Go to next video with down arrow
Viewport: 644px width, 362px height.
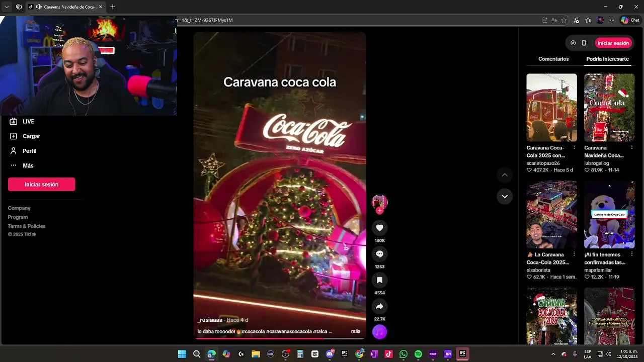(505, 196)
